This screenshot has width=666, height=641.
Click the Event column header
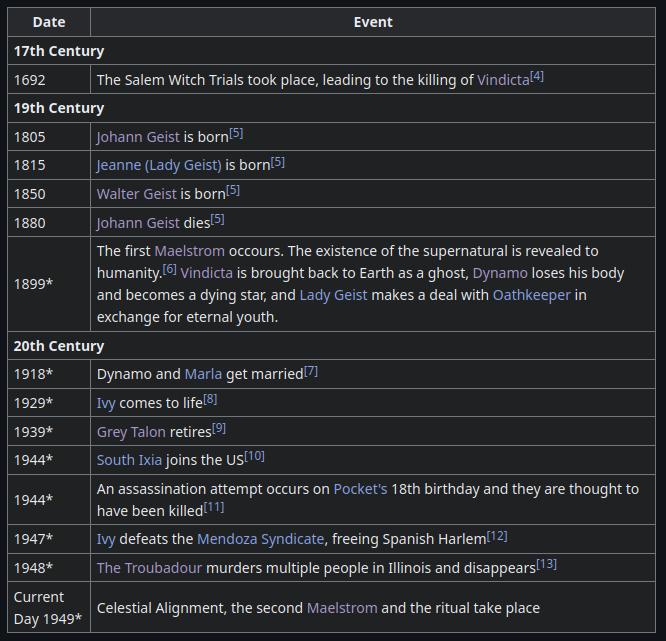(x=373, y=22)
